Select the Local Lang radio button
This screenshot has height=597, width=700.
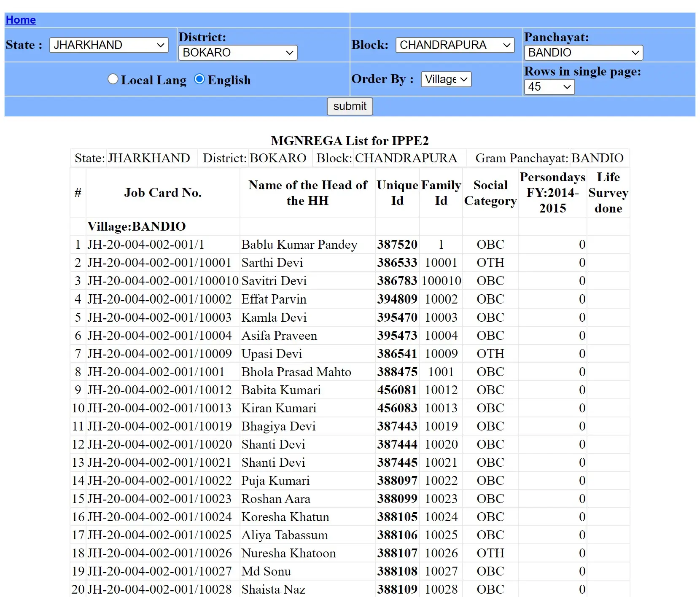pyautogui.click(x=113, y=79)
